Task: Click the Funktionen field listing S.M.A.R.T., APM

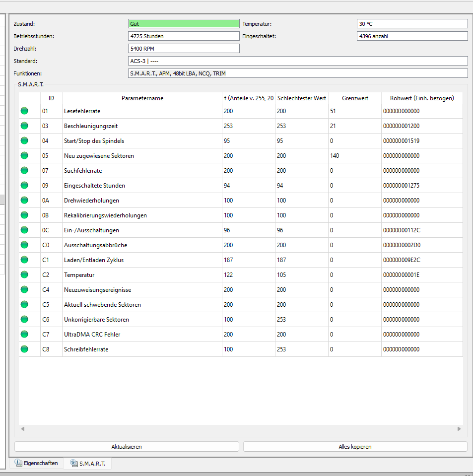Action: 298,73
